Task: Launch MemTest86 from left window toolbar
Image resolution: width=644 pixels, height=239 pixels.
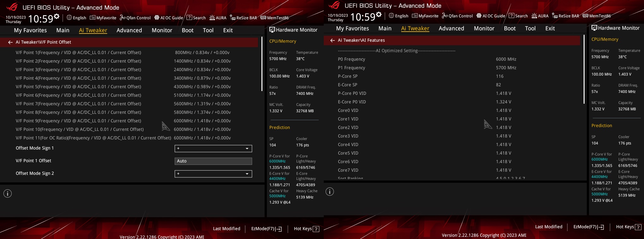Action: [275, 18]
